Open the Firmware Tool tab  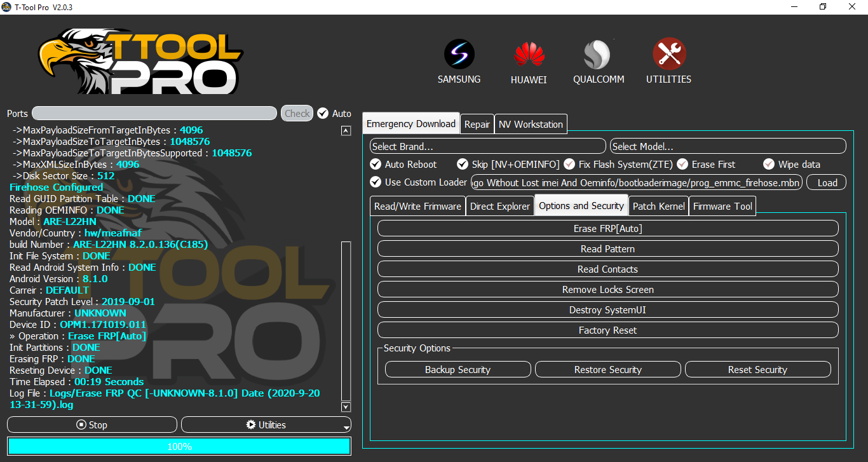tap(723, 206)
